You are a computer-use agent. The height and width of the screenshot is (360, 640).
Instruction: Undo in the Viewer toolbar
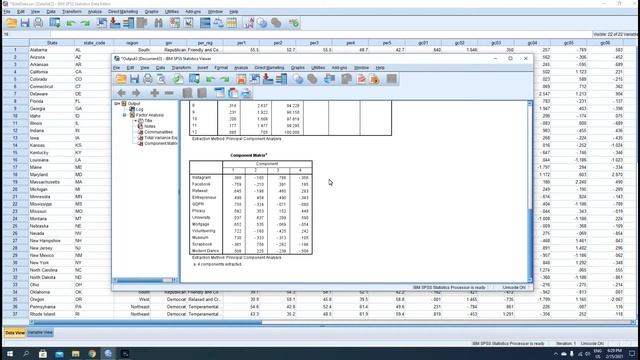210,79
